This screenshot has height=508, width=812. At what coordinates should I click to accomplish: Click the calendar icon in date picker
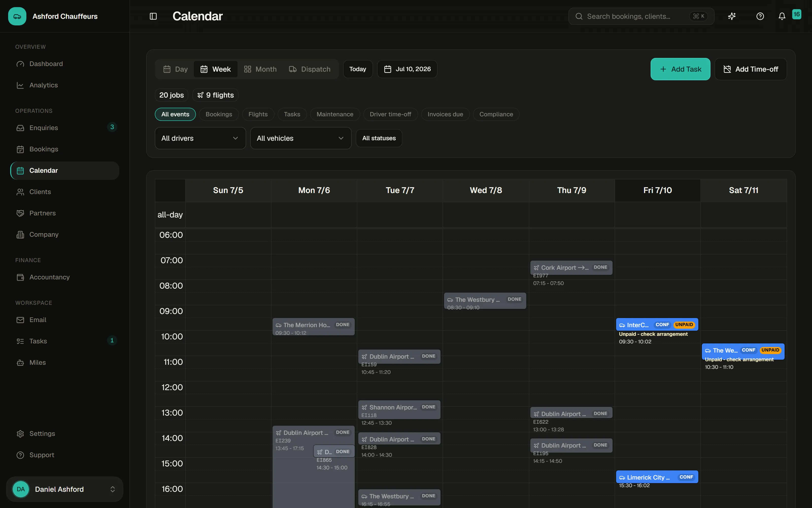click(x=387, y=69)
